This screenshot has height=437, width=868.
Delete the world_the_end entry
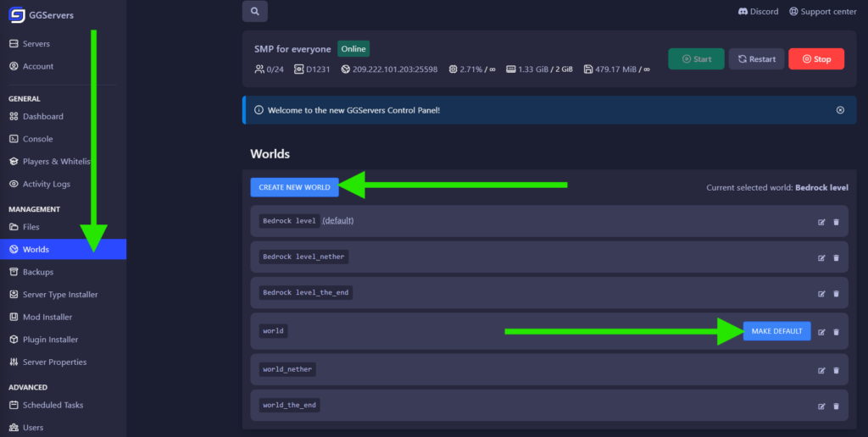click(x=836, y=406)
